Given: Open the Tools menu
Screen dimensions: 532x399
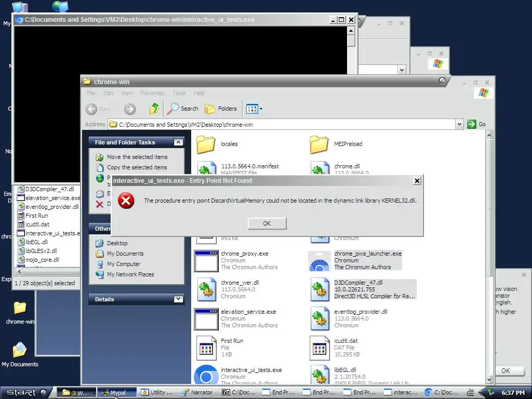Looking at the screenshot, I should [179, 93].
